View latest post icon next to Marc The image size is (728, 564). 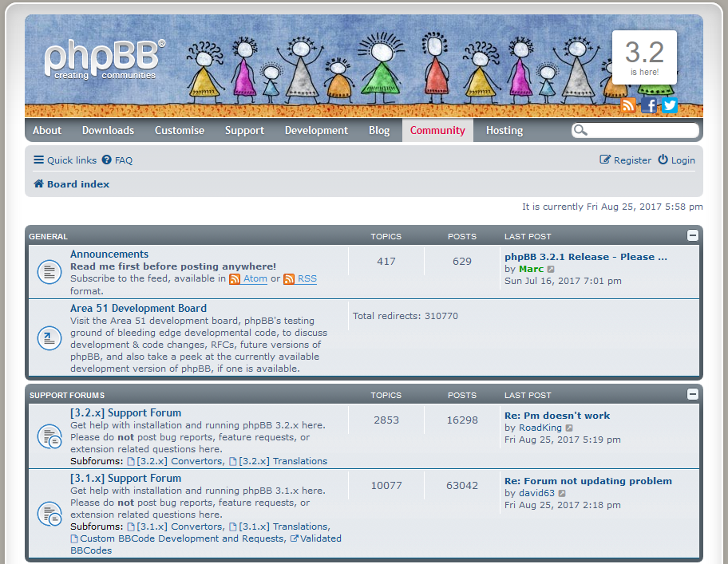point(551,269)
